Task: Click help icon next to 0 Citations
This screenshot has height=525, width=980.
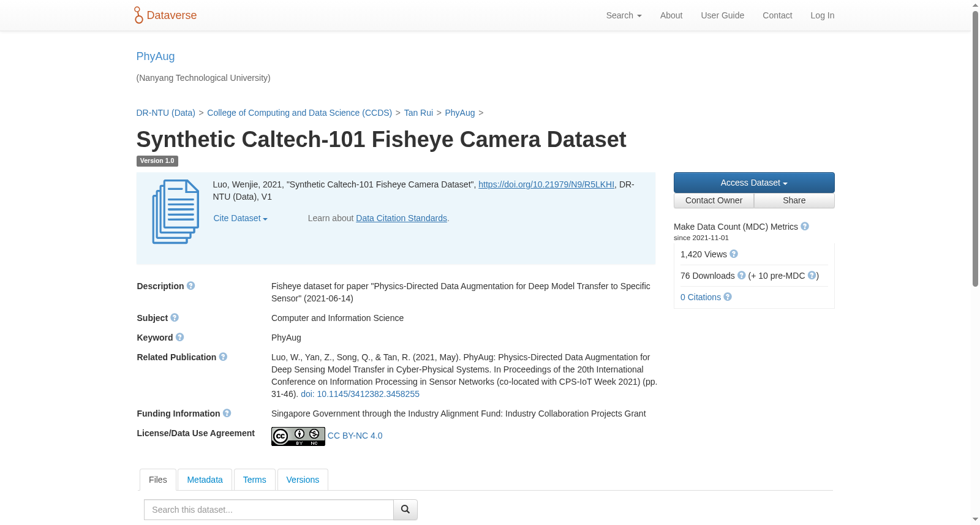Action: (728, 297)
